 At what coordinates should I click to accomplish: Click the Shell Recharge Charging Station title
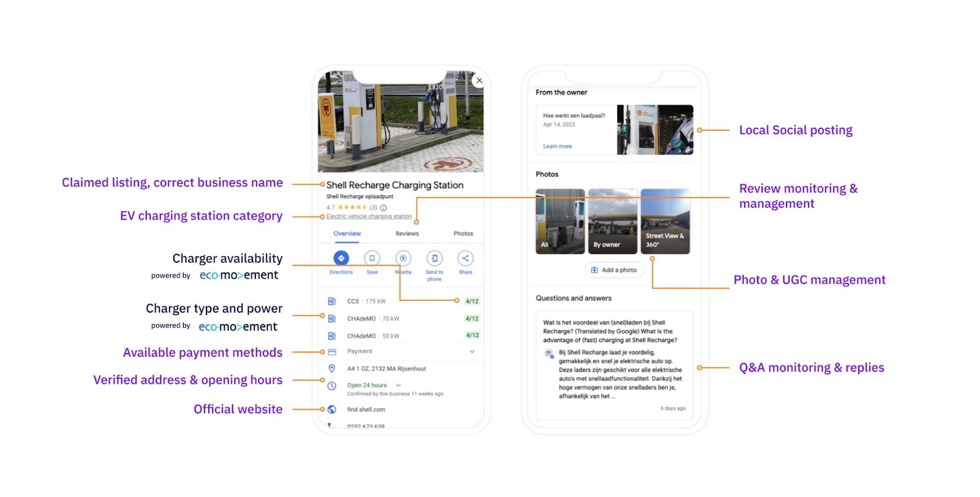click(394, 185)
